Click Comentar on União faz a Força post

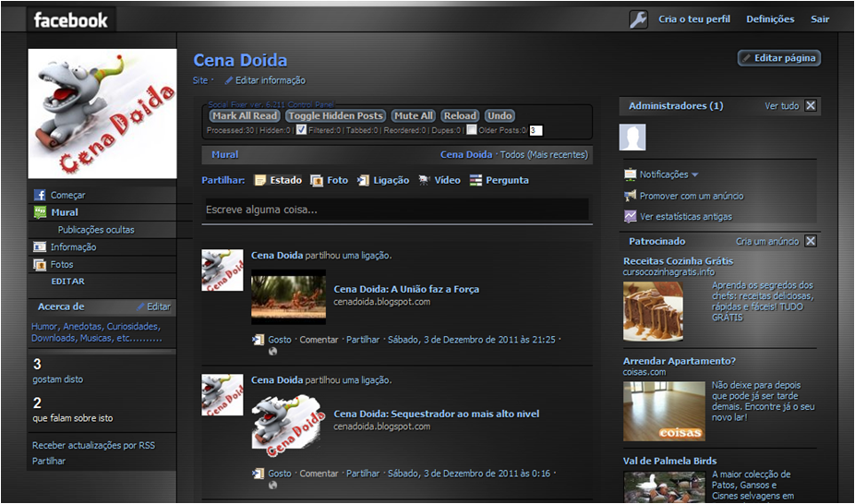[319, 340]
